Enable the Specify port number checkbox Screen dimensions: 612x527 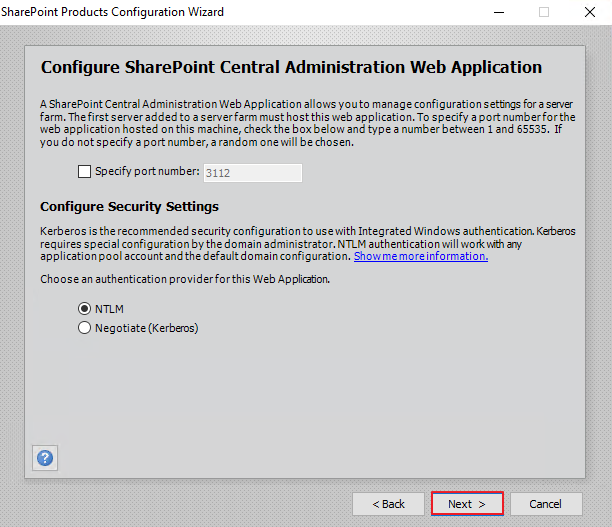pyautogui.click(x=84, y=171)
